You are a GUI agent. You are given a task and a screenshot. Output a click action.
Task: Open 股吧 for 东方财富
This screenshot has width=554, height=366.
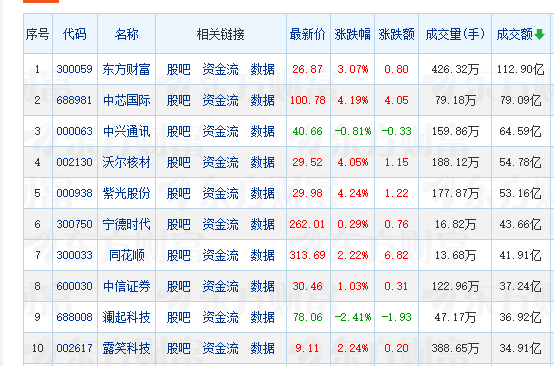(178, 69)
